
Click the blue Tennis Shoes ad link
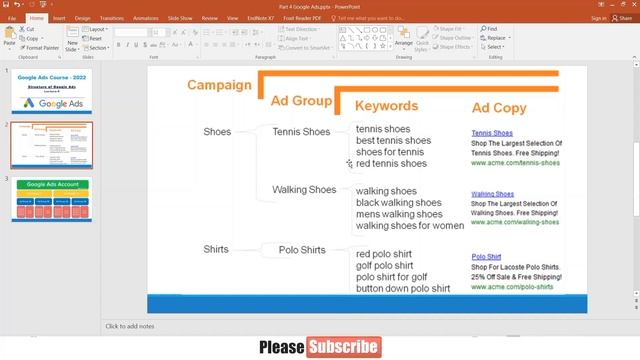492,133
